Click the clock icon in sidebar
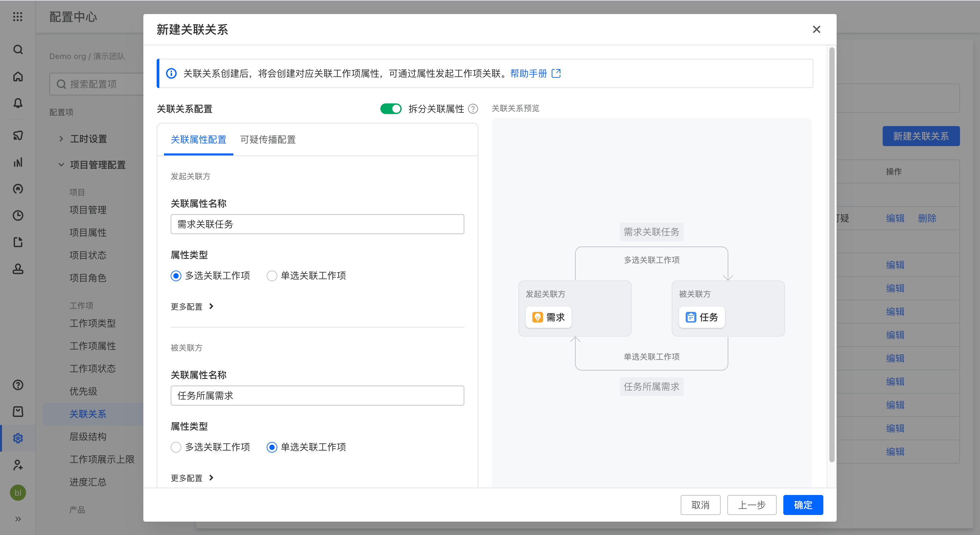Image resolution: width=980 pixels, height=535 pixels. point(17,215)
